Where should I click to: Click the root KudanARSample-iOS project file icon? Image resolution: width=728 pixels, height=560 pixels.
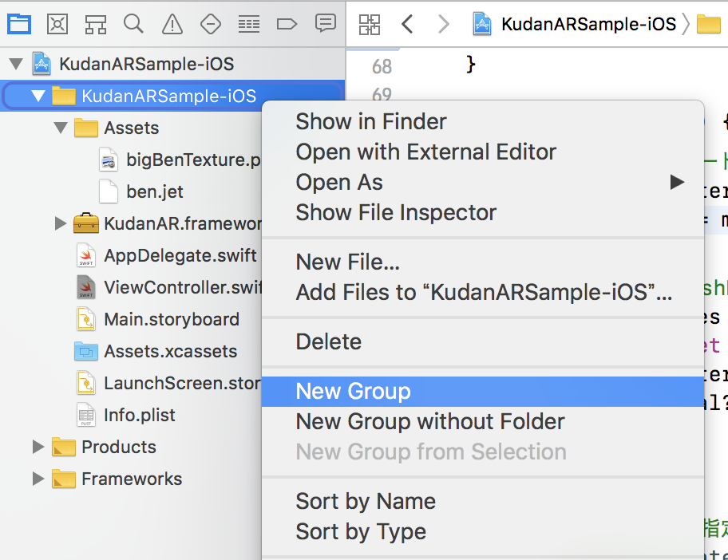tap(42, 64)
